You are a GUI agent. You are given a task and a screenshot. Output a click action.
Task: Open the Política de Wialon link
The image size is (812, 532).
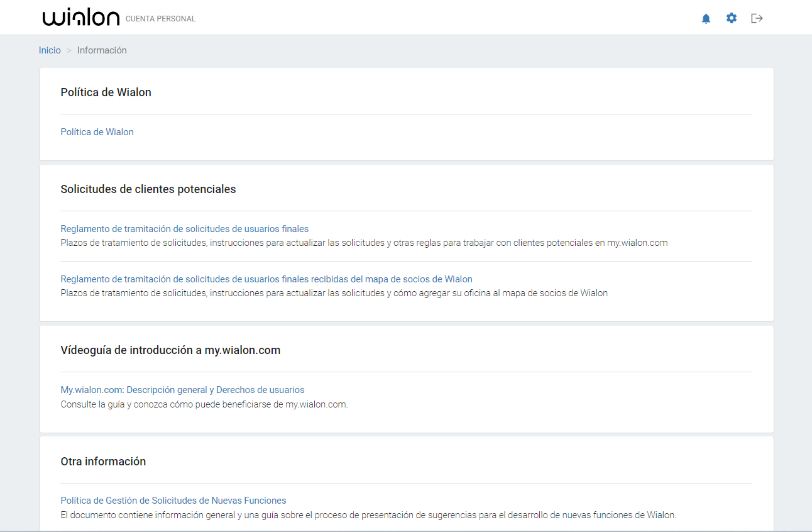[x=97, y=131]
